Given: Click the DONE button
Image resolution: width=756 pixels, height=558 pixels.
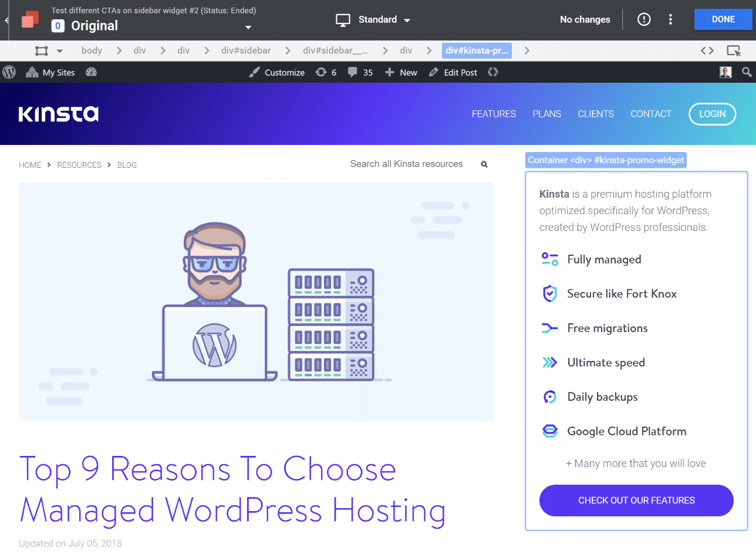Looking at the screenshot, I should [723, 19].
